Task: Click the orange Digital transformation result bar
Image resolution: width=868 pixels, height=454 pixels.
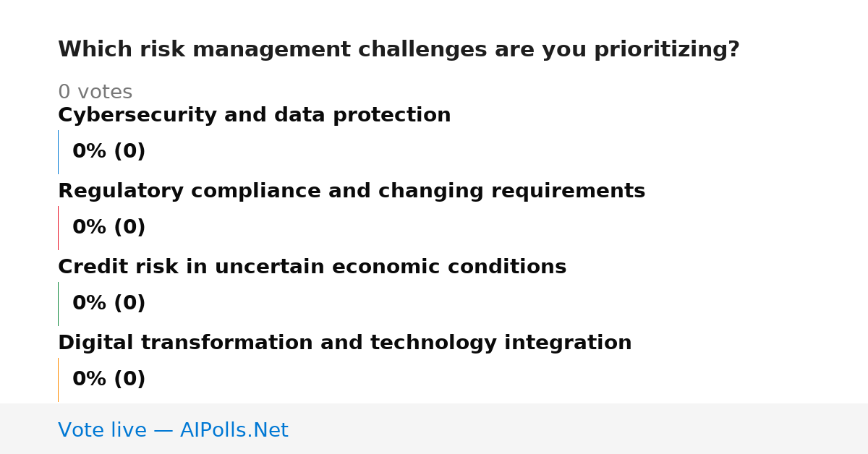Action: pos(59,380)
